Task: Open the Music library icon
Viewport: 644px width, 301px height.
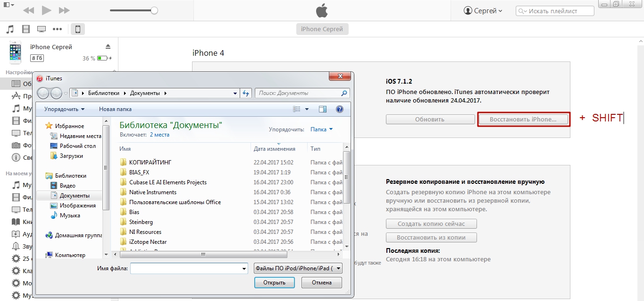Action: click(10, 29)
